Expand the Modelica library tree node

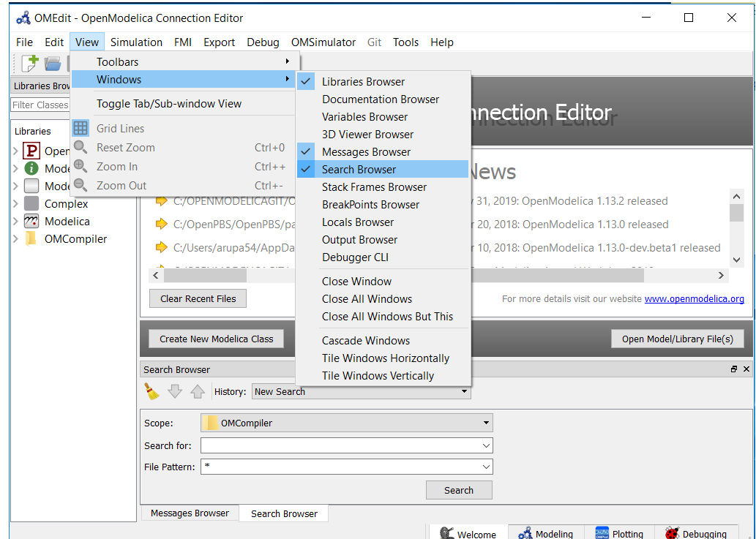[15, 222]
